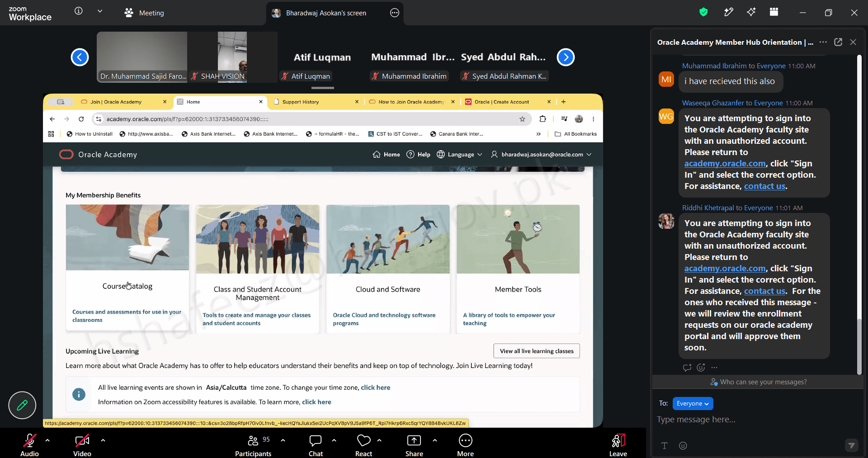Open the Cloud and Software card

pyautogui.click(x=388, y=269)
